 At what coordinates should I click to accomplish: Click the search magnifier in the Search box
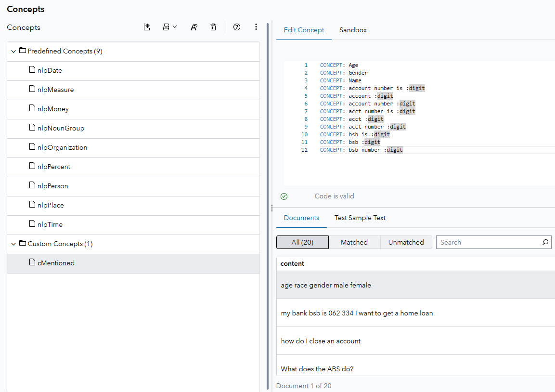[x=545, y=242]
